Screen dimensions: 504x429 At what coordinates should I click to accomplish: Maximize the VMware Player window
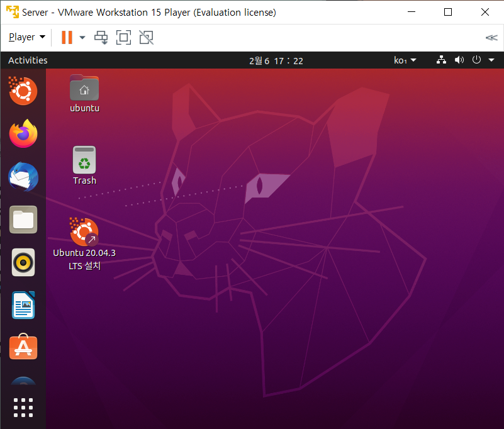tap(448, 12)
